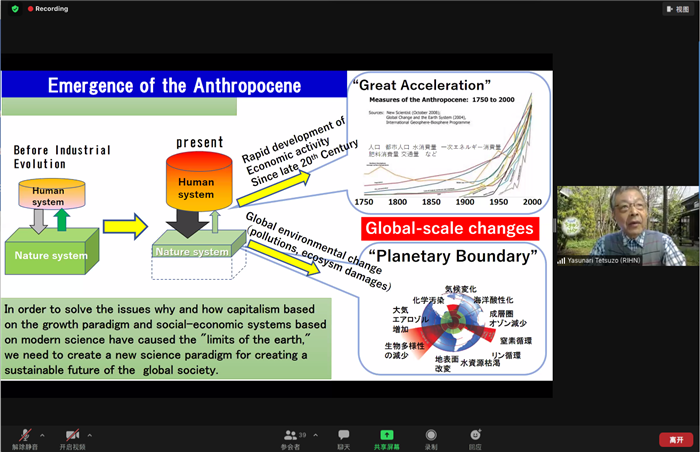Open the chat panel (聊天)

pyautogui.click(x=344, y=437)
